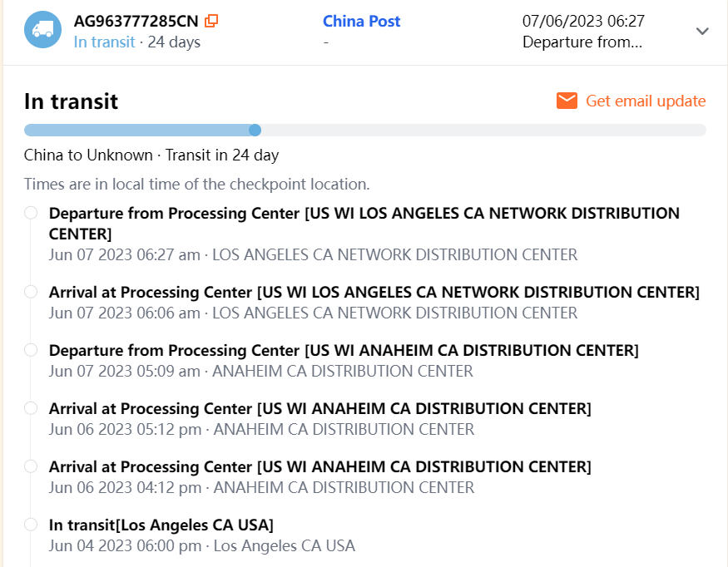This screenshot has height=567, width=728.
Task: Collapse tracking details with chevron arrow
Action: 702,32
